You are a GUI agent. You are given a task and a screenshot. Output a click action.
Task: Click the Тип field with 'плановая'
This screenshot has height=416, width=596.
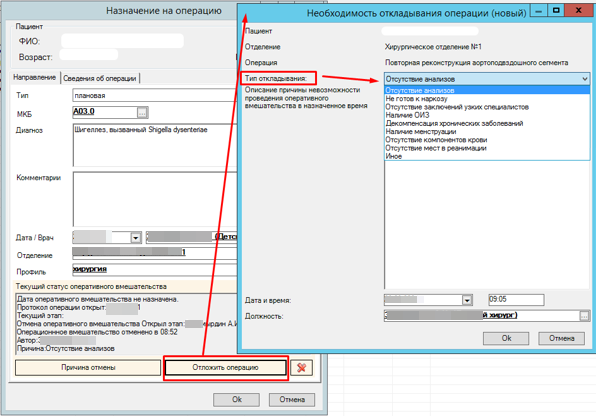tap(155, 95)
